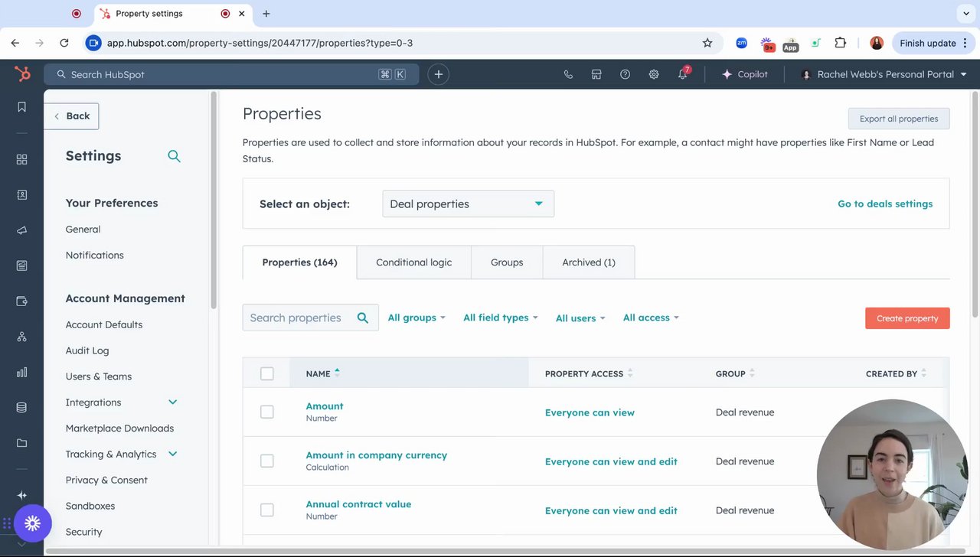This screenshot has width=980, height=557.
Task: Open the notifications bell
Action: pyautogui.click(x=682, y=74)
